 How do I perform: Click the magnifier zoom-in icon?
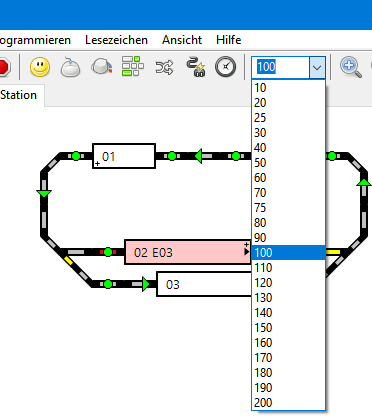351,67
